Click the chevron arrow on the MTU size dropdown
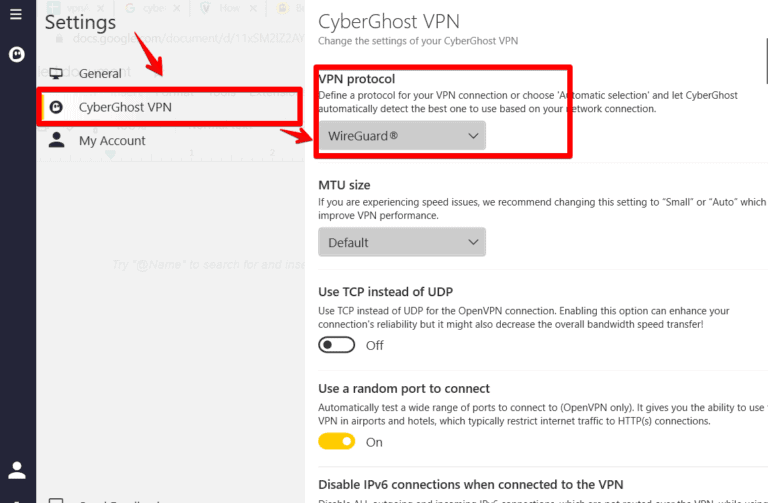The width and height of the screenshot is (768, 503). pos(474,242)
